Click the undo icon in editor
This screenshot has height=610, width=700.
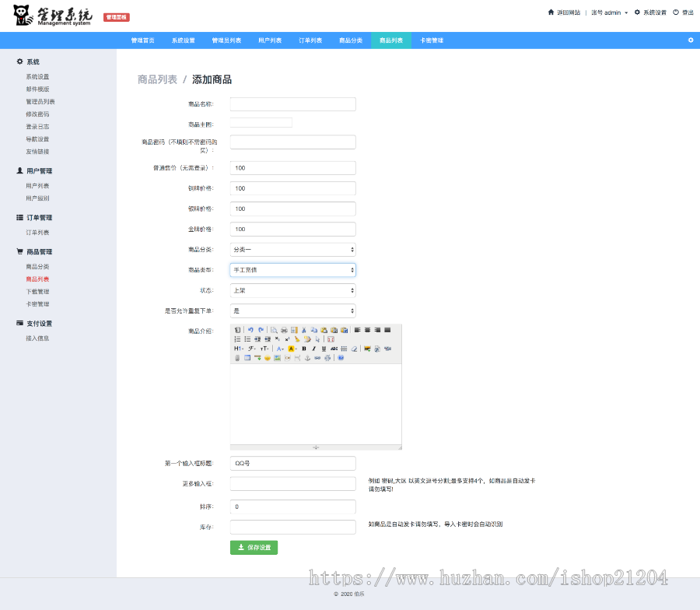(x=250, y=330)
